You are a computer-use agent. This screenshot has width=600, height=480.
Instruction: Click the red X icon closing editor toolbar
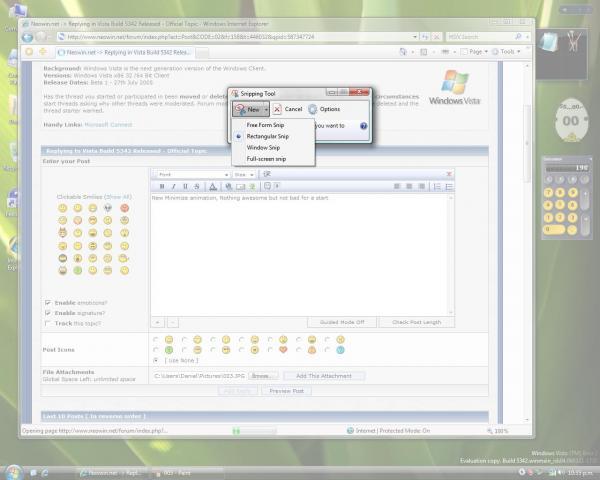449,174
